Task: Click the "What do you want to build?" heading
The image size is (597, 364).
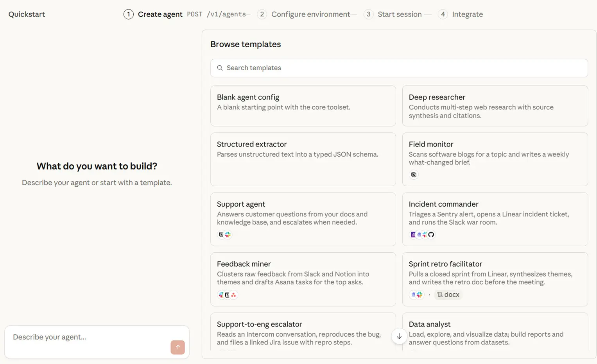Action: (97, 166)
